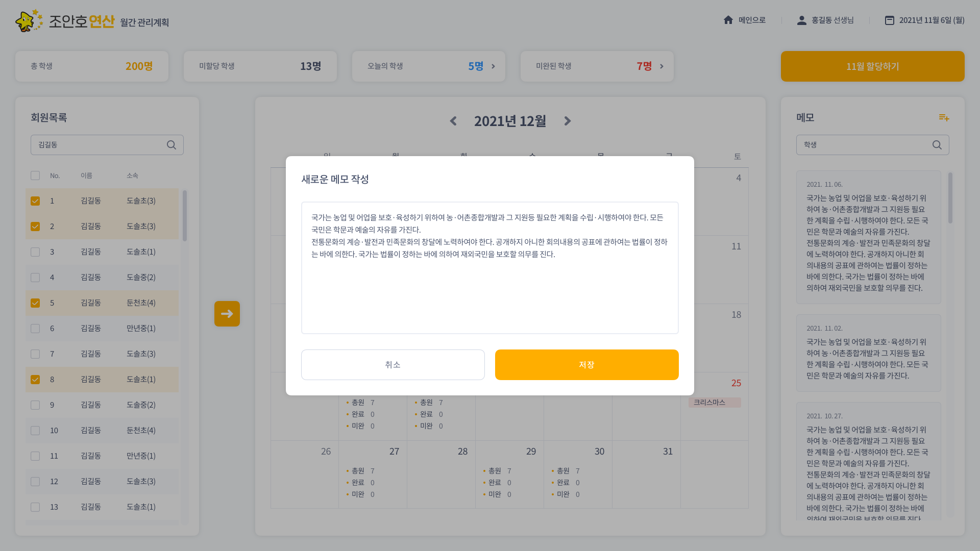Advance to next month in calendar
980x551 pixels.
567,121
